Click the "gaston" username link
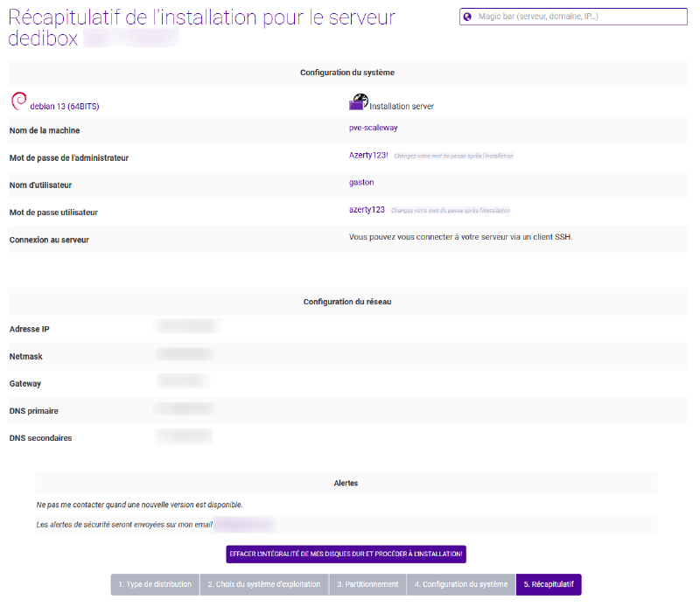Screen dimensions: 700x607 (360, 182)
